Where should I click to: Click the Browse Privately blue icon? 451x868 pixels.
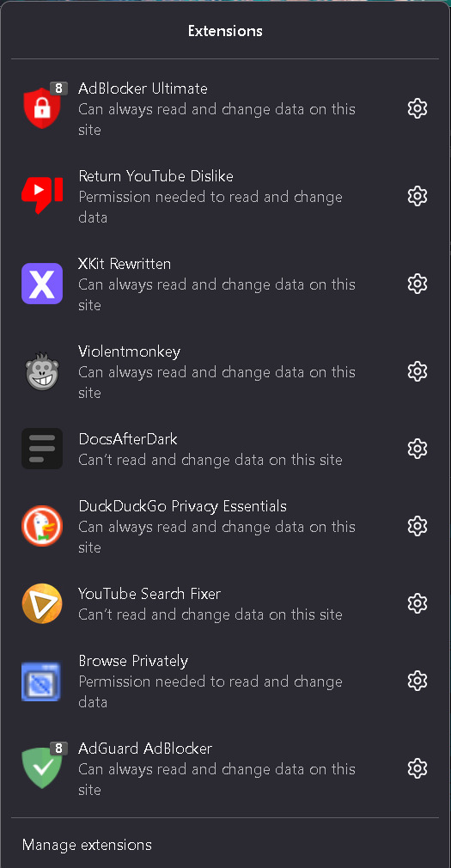click(42, 681)
